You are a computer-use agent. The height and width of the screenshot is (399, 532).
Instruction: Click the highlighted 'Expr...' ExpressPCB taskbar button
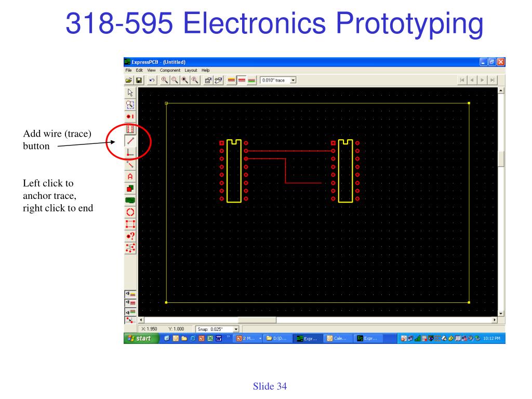point(307,338)
